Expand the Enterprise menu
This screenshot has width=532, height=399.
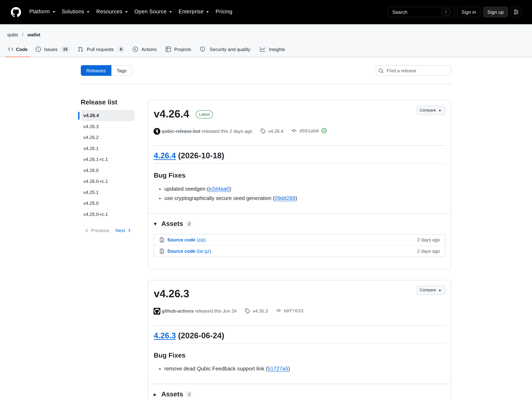coord(194,12)
